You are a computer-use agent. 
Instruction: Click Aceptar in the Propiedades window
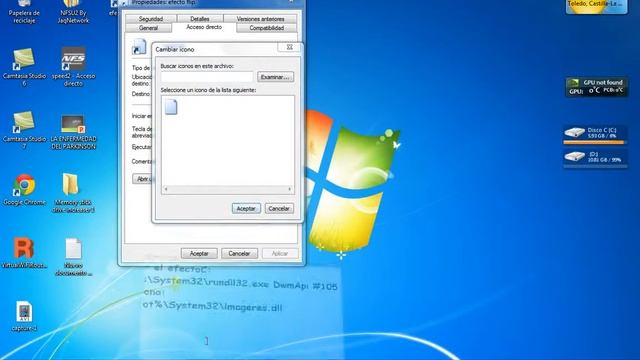click(199, 253)
